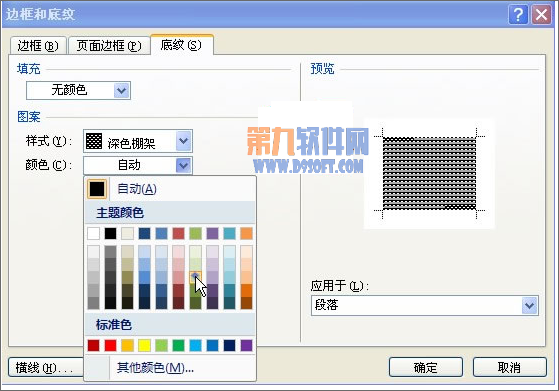Image resolution: width=559 pixels, height=391 pixels.
Task: Pick the blue theme color swatch
Action: [x=161, y=233]
